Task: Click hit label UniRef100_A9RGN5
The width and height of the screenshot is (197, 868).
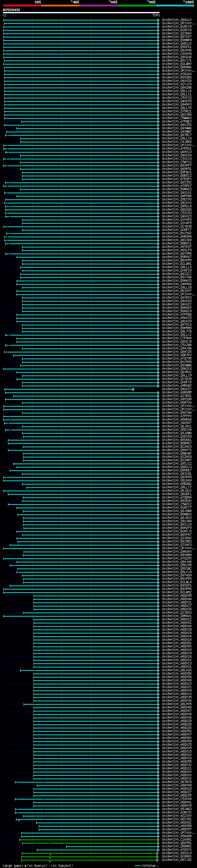Action: point(177,393)
